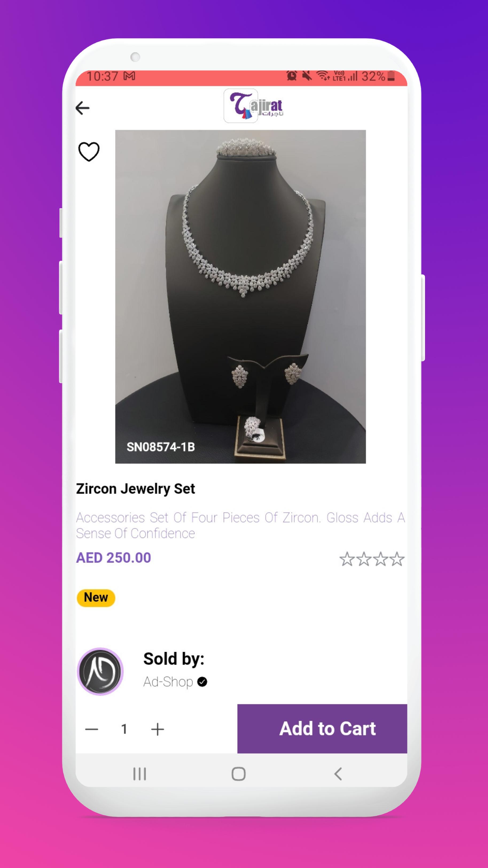Open the Ad-Shop seller avatar
The image size is (488, 868).
100,672
